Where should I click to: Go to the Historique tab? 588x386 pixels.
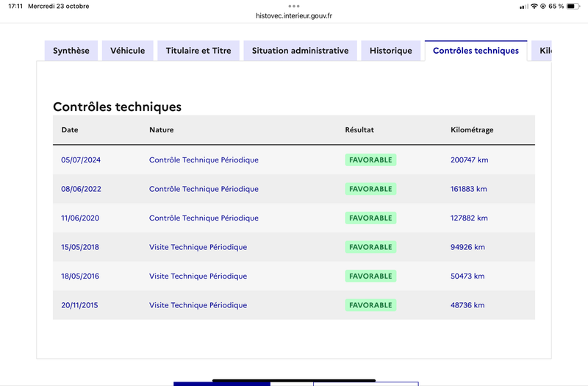point(391,51)
